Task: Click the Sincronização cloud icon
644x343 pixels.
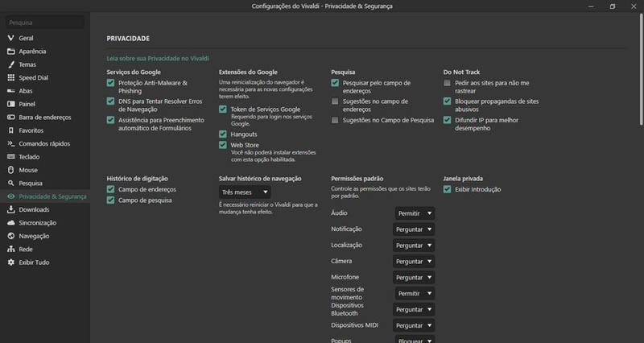Action: tap(11, 223)
